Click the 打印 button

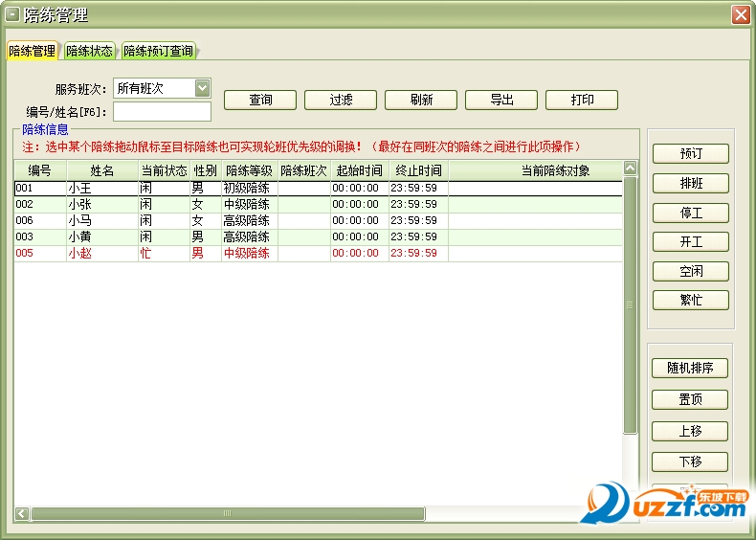[x=582, y=100]
